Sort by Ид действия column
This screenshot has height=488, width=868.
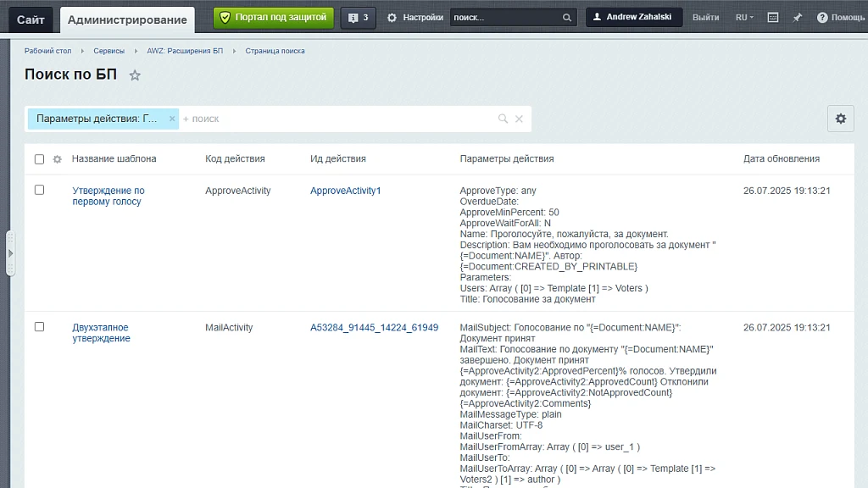(x=337, y=158)
